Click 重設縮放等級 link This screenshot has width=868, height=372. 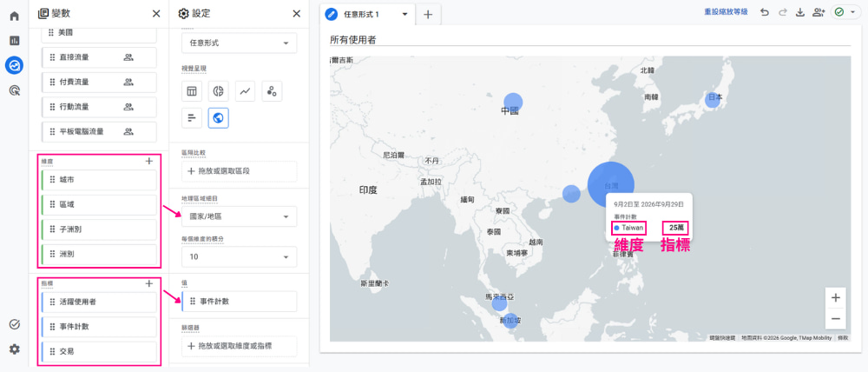tap(726, 11)
